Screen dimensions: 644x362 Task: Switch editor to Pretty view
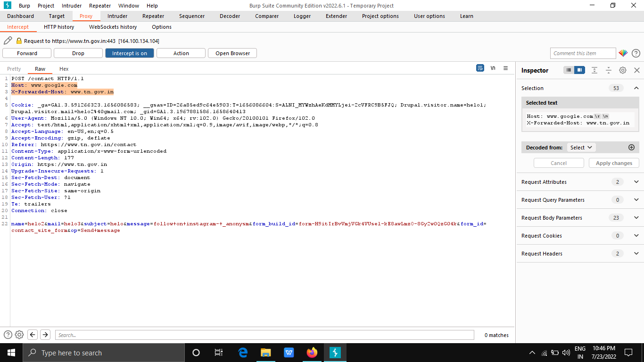[14, 69]
